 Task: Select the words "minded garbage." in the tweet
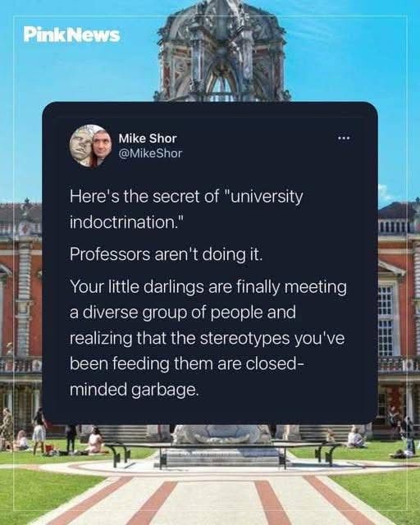[135, 390]
